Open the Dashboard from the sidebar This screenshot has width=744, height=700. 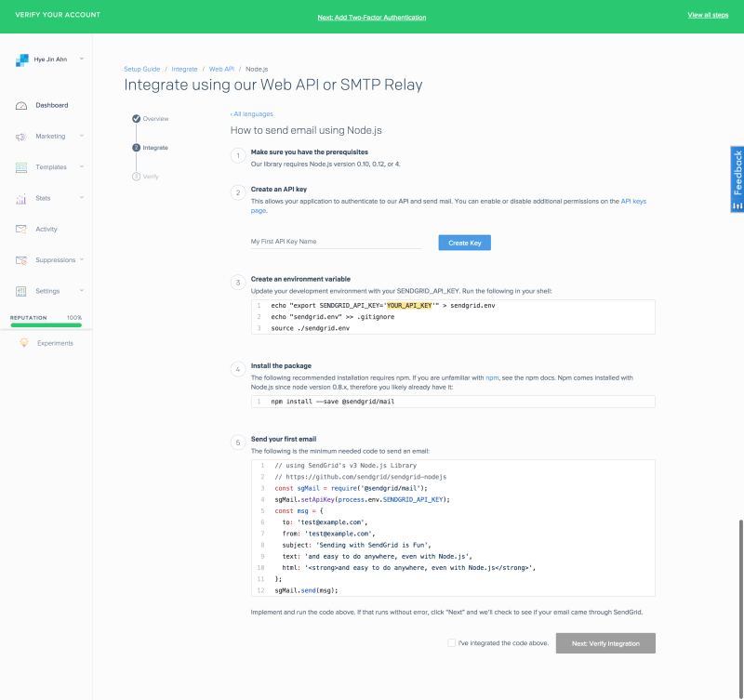tap(22, 105)
